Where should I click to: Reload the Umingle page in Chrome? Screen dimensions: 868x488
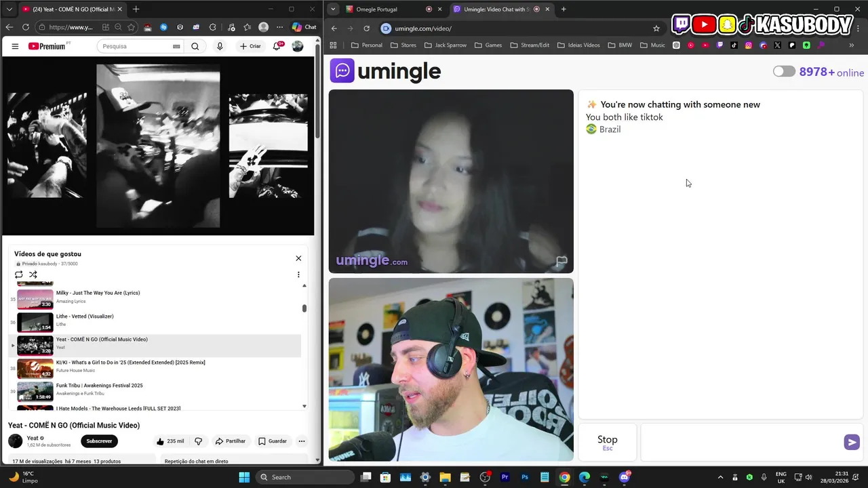click(366, 28)
